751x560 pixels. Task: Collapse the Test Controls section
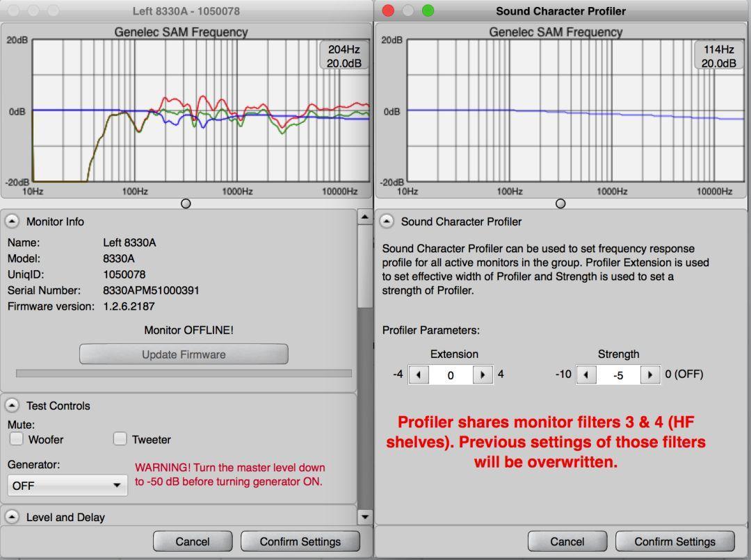coord(13,406)
